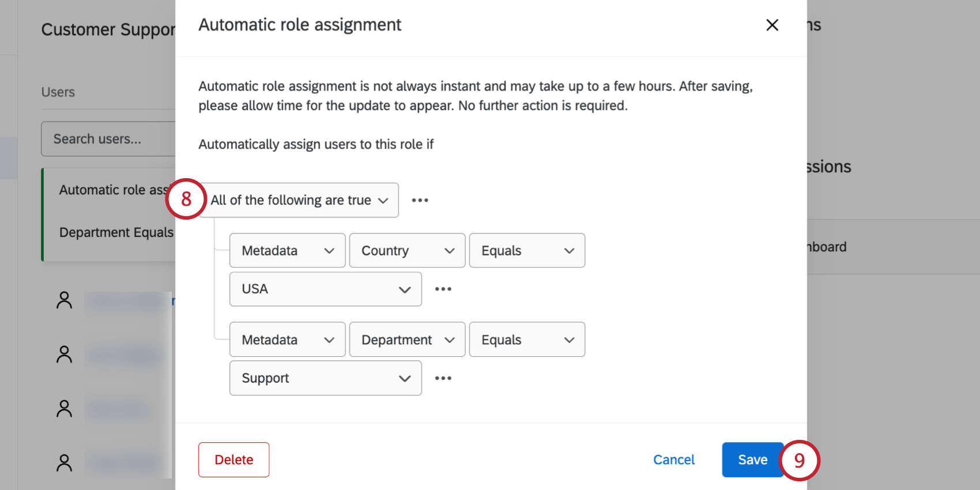Close the Automatic role assignment dialog
The image size is (980, 490).
[x=772, y=25]
